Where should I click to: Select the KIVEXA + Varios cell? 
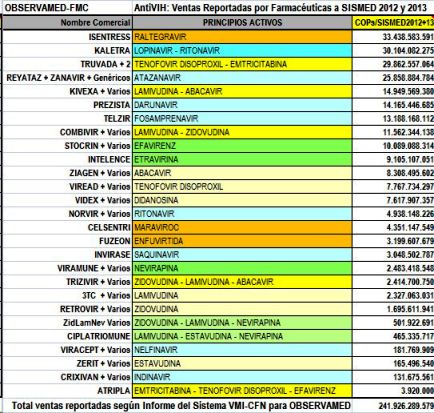[x=68, y=91]
